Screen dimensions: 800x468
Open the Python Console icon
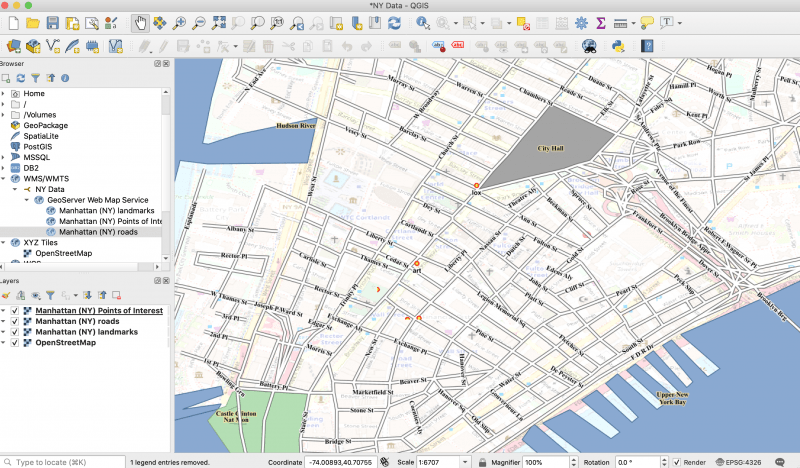618,46
